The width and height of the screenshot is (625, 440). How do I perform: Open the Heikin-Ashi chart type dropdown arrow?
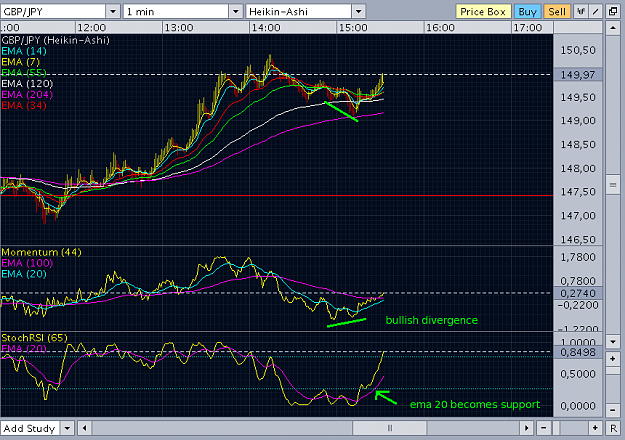pyautogui.click(x=358, y=12)
